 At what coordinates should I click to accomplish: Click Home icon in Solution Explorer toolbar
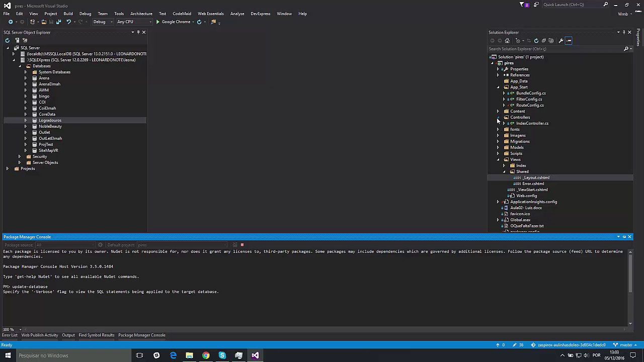tap(507, 41)
